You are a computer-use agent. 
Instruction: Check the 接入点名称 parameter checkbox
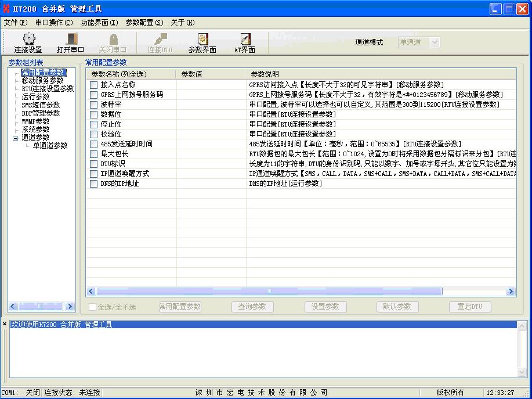[94, 85]
